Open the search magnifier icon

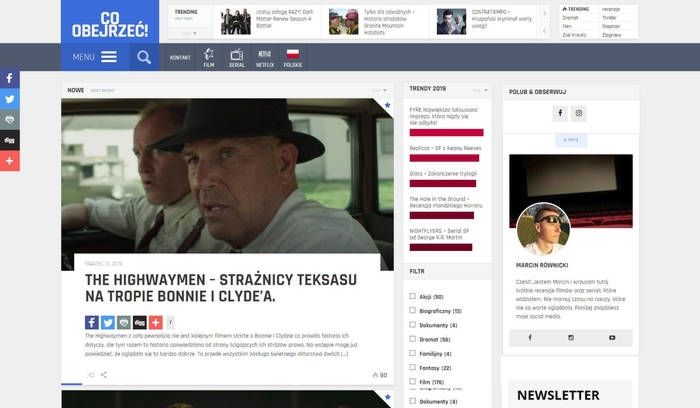point(144,57)
